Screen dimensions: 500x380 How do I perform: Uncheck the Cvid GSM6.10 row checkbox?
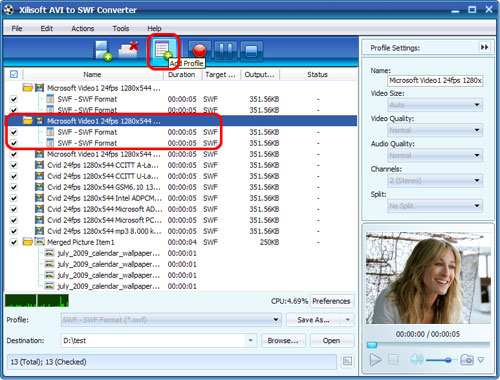point(14,187)
